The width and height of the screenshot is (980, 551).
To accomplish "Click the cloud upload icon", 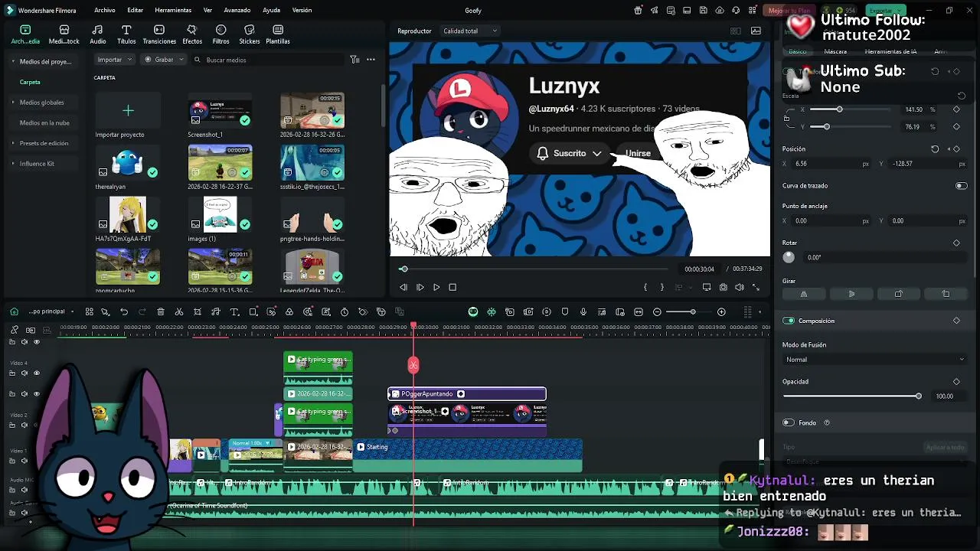I will coord(720,11).
